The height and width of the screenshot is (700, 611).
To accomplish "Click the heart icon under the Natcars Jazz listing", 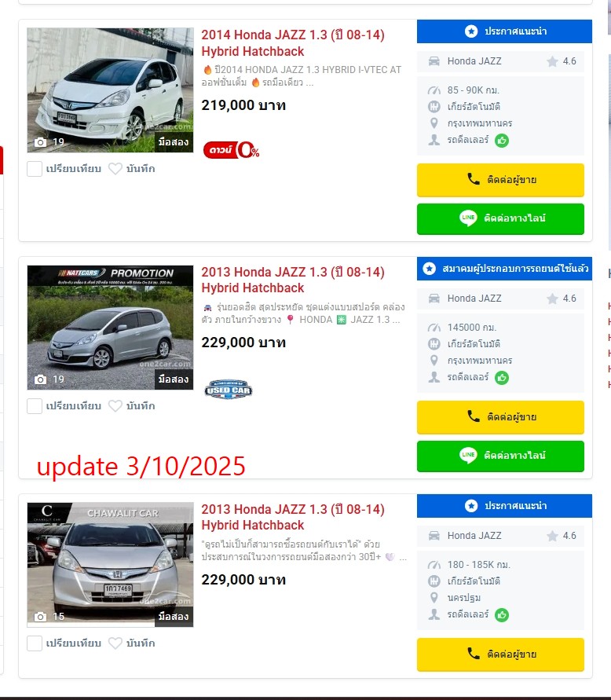I will 115,406.
